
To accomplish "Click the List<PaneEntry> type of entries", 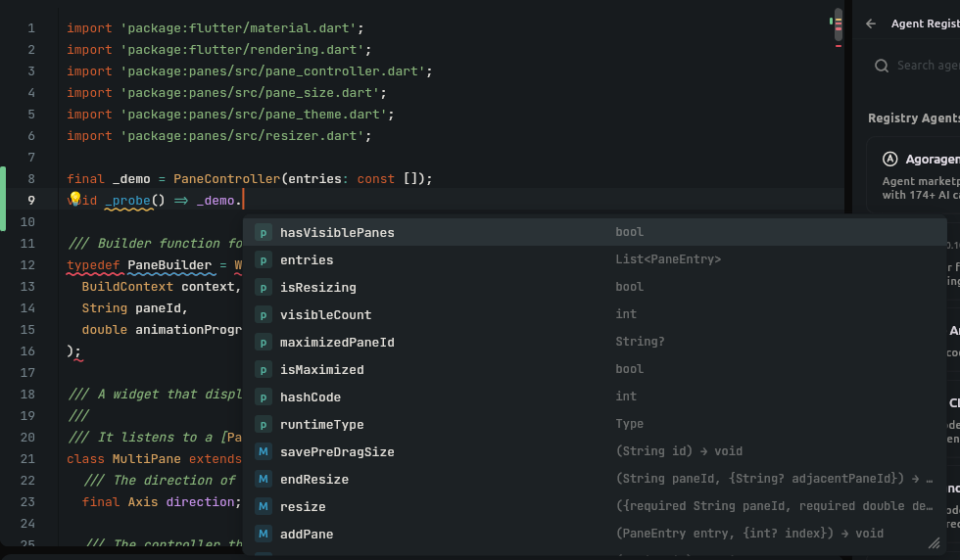I will tap(668, 259).
